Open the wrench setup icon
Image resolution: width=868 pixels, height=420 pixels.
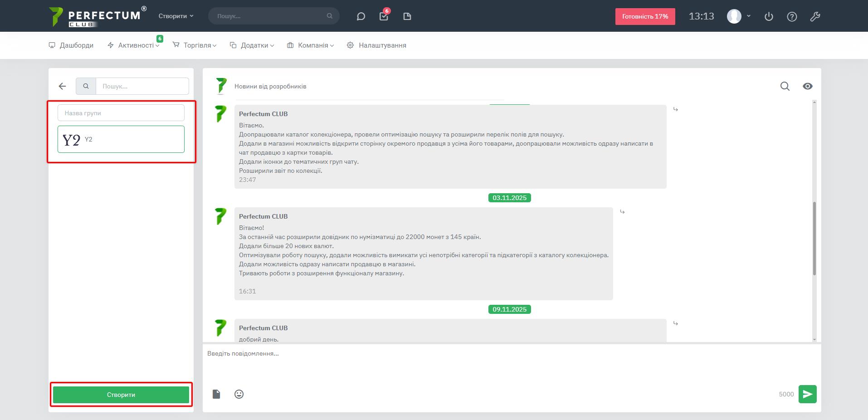[x=815, y=16]
